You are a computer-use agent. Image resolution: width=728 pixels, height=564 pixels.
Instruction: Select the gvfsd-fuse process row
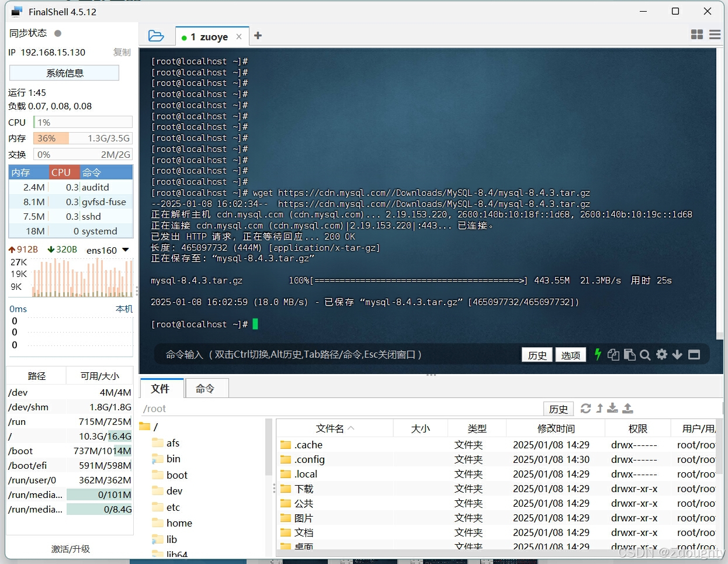tap(71, 202)
